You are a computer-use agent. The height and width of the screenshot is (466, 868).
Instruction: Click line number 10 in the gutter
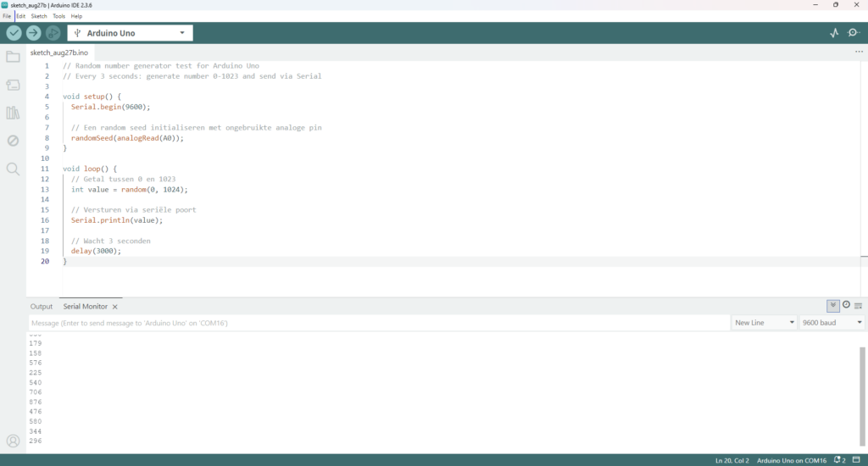coord(45,158)
